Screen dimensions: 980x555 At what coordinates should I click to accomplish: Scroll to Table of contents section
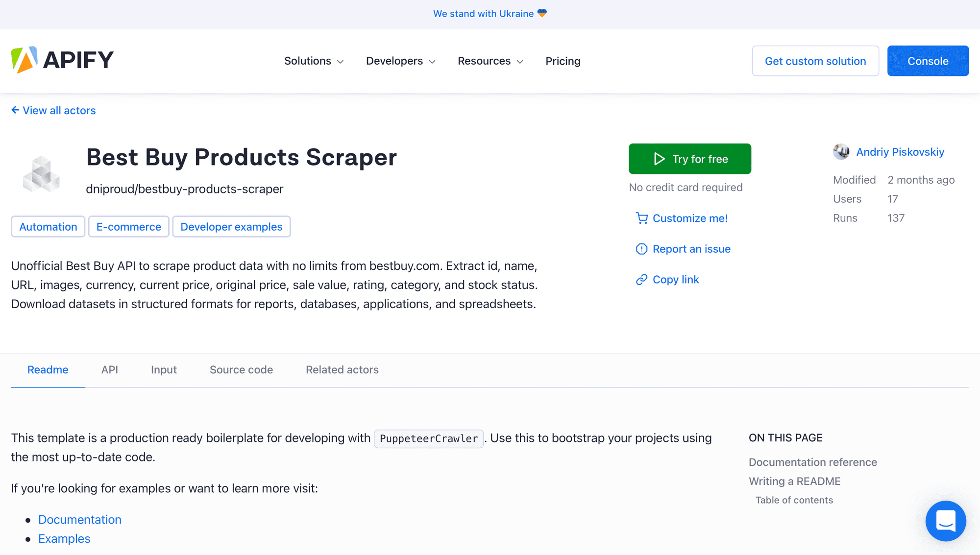(x=794, y=499)
